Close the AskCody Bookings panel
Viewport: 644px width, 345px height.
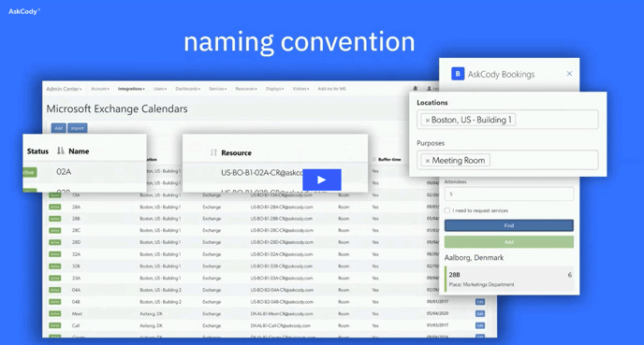coord(569,74)
